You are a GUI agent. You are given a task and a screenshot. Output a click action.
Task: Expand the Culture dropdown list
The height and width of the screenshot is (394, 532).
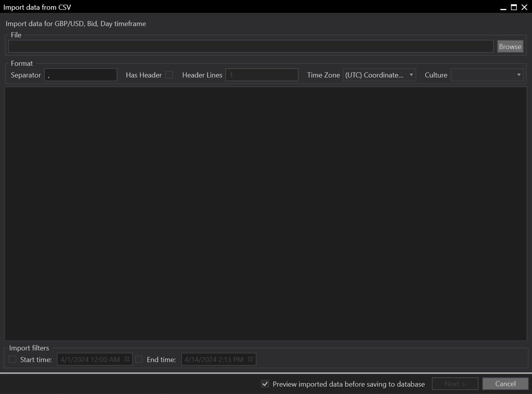(487, 75)
